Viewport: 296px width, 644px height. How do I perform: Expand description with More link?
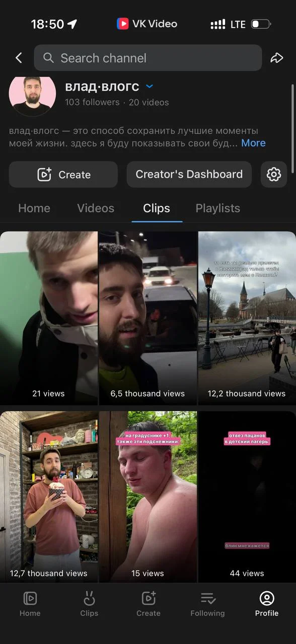(253, 143)
